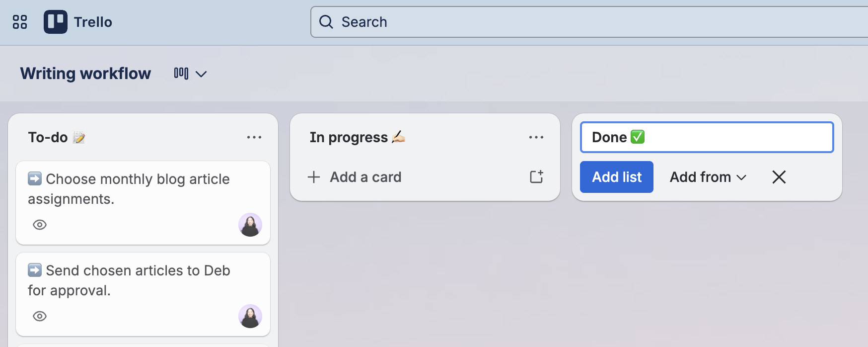
Task: Expand the Add from dropdown
Action: [x=707, y=177]
